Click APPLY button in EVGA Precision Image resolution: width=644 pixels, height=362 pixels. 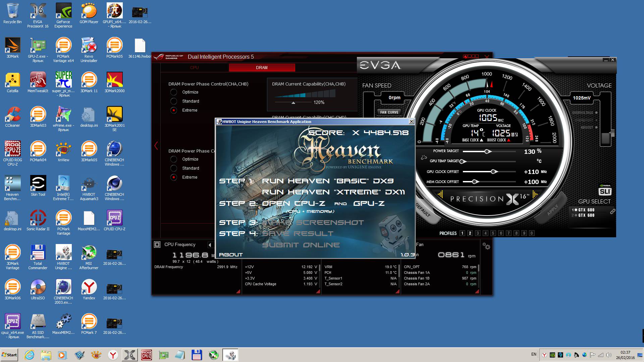[x=552, y=210]
